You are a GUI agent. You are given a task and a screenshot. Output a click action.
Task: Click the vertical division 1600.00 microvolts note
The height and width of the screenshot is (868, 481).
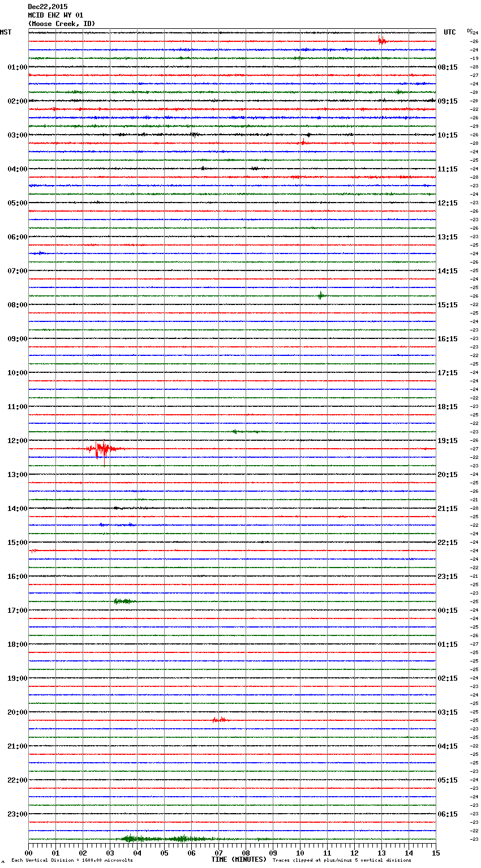coord(72,861)
